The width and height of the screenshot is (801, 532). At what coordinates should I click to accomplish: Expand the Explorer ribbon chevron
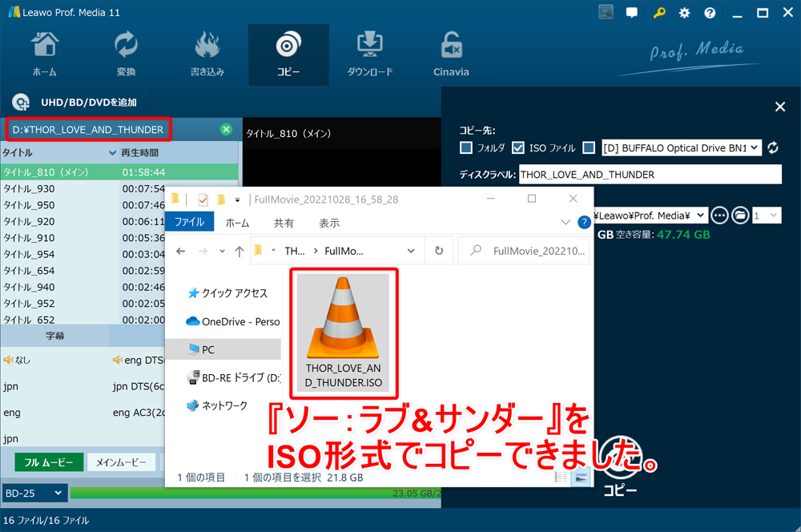(x=566, y=222)
